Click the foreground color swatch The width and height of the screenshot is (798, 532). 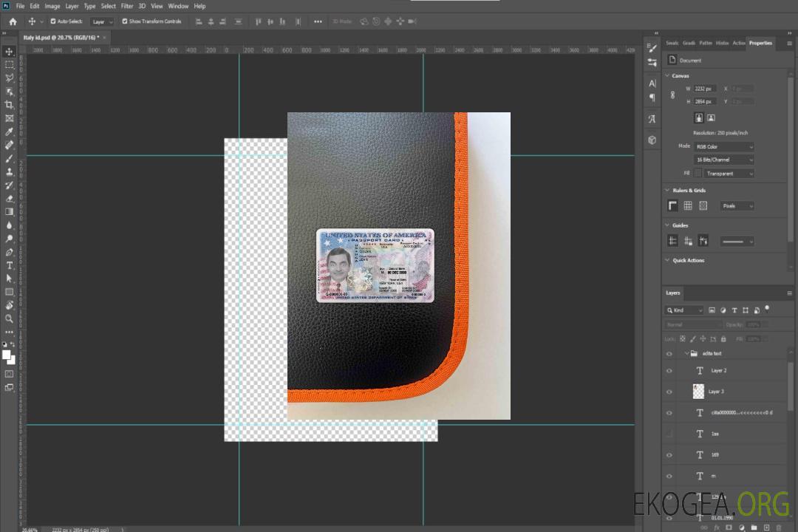(7, 355)
